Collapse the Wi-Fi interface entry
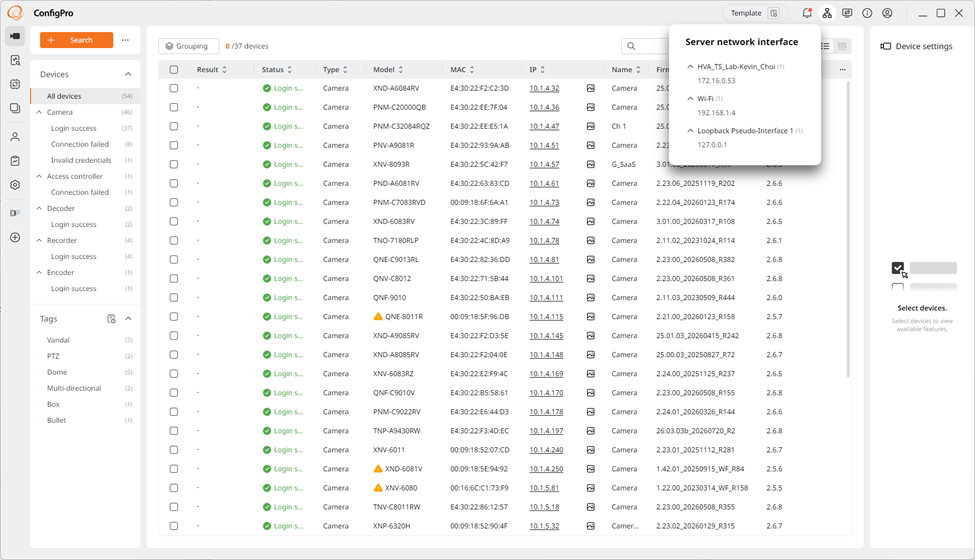The image size is (975, 560). point(690,99)
